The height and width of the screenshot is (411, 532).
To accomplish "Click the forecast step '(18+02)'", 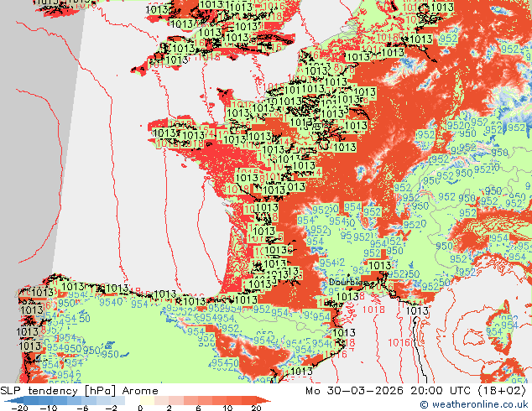I will [502, 391].
